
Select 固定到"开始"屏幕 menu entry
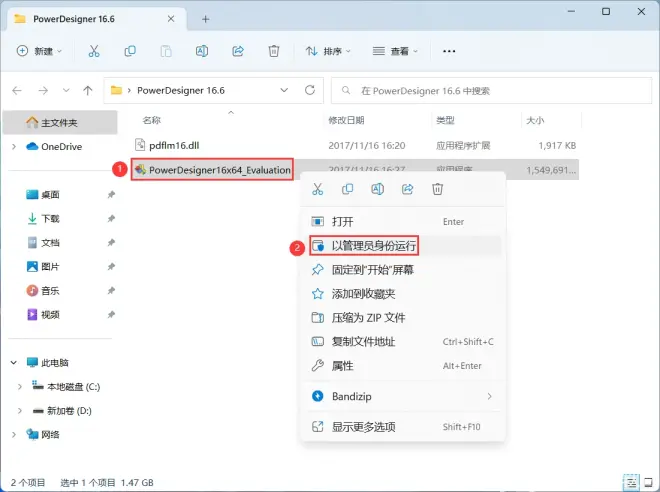404,270
